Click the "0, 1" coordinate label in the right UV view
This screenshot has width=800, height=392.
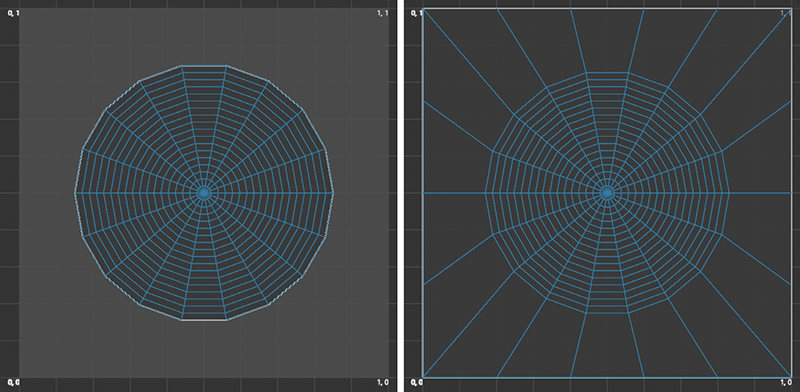pos(416,13)
